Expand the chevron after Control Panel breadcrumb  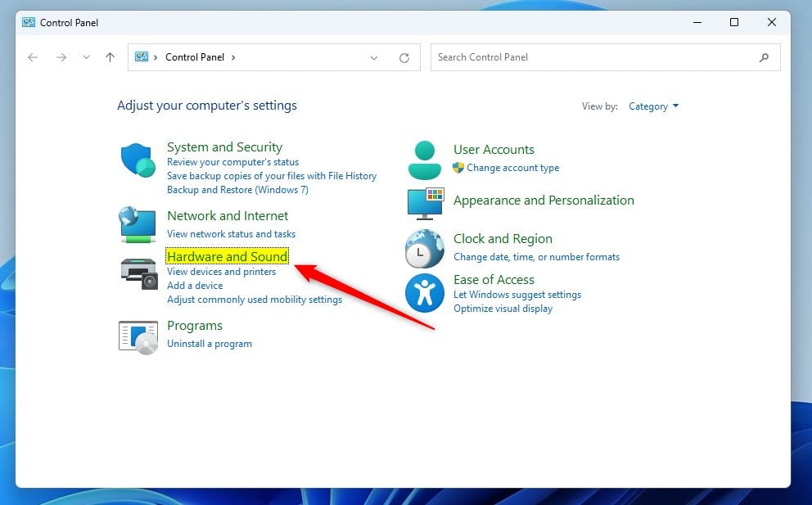tap(233, 57)
